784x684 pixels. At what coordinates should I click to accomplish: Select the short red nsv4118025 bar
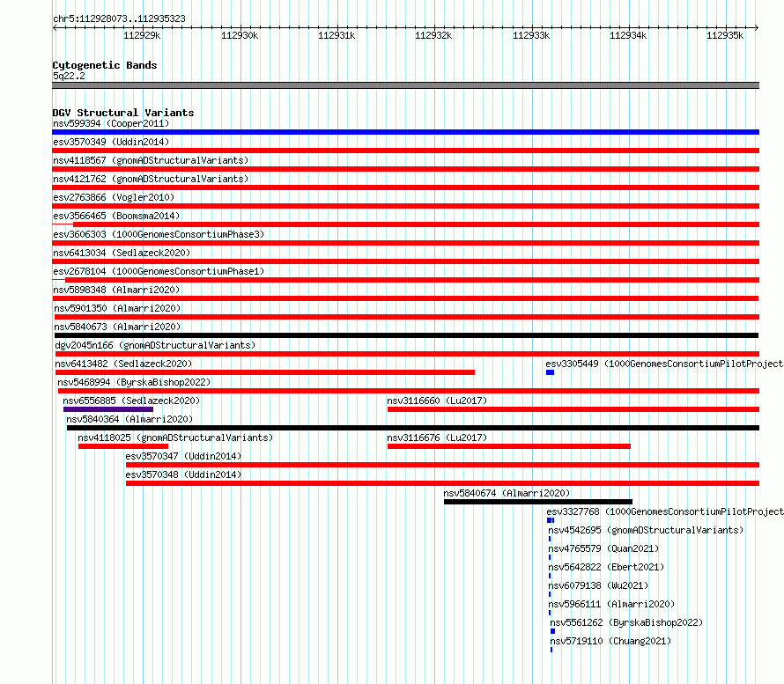pos(123,446)
